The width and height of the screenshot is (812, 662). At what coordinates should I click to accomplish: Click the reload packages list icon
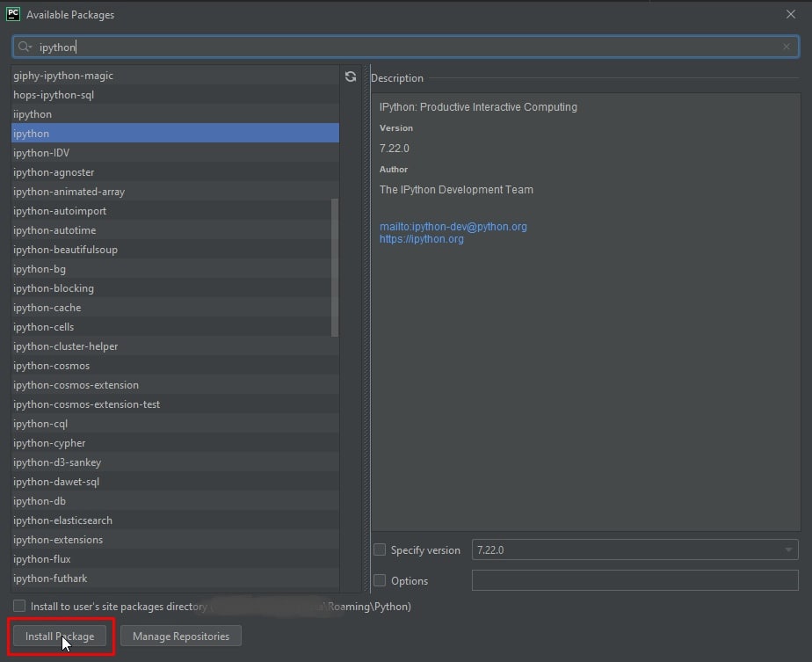pyautogui.click(x=351, y=76)
